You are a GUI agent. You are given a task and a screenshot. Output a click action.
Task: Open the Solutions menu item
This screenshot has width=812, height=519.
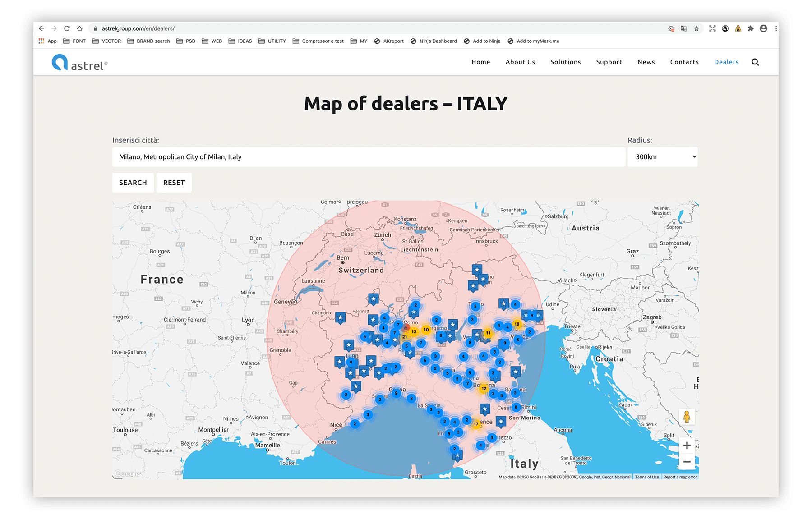(566, 62)
